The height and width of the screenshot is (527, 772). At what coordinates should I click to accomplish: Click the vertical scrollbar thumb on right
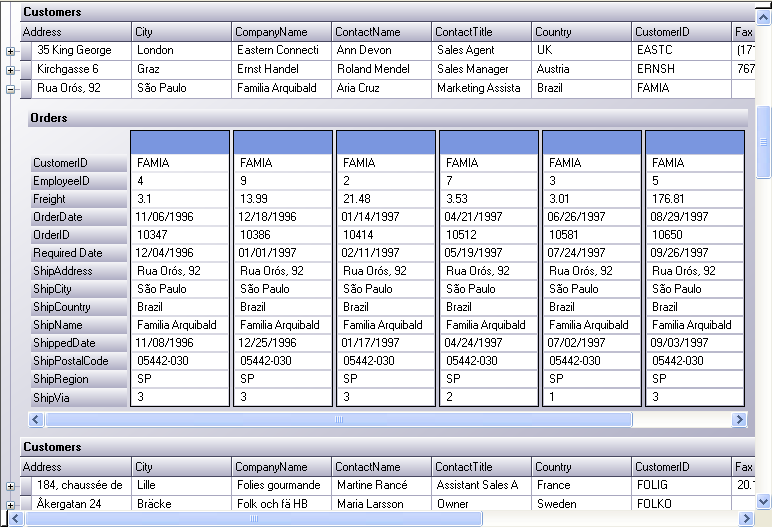[764, 141]
